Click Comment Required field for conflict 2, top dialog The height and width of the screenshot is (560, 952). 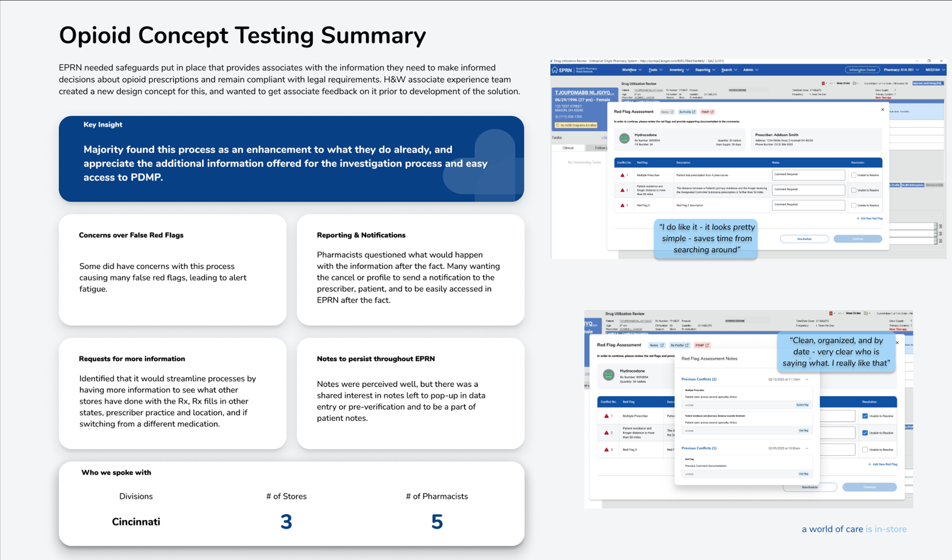(x=808, y=190)
